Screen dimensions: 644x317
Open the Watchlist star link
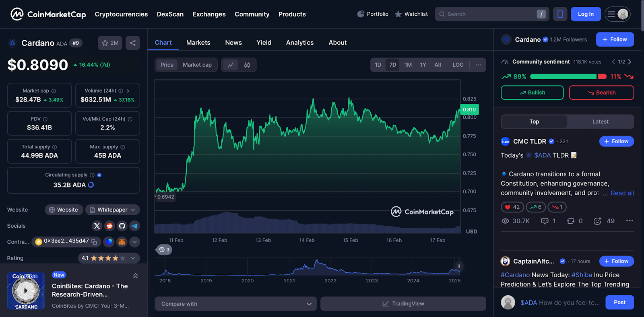(411, 14)
